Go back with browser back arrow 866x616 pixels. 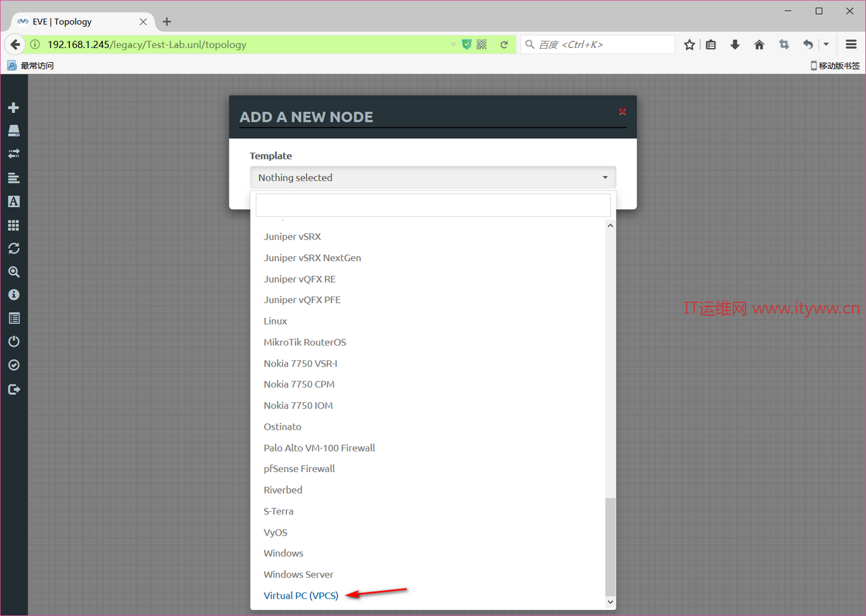pos(15,45)
